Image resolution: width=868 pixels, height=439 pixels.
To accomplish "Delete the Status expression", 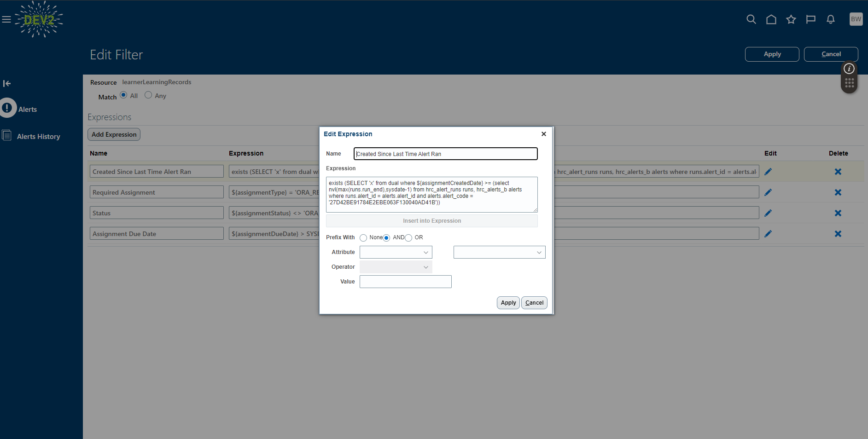I will [x=838, y=213].
